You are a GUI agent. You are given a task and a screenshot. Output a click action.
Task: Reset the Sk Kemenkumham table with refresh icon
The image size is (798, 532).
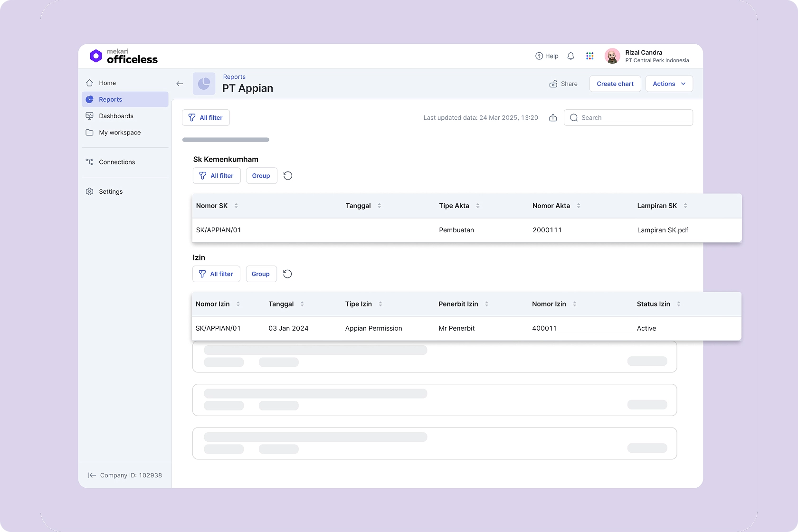288,176
